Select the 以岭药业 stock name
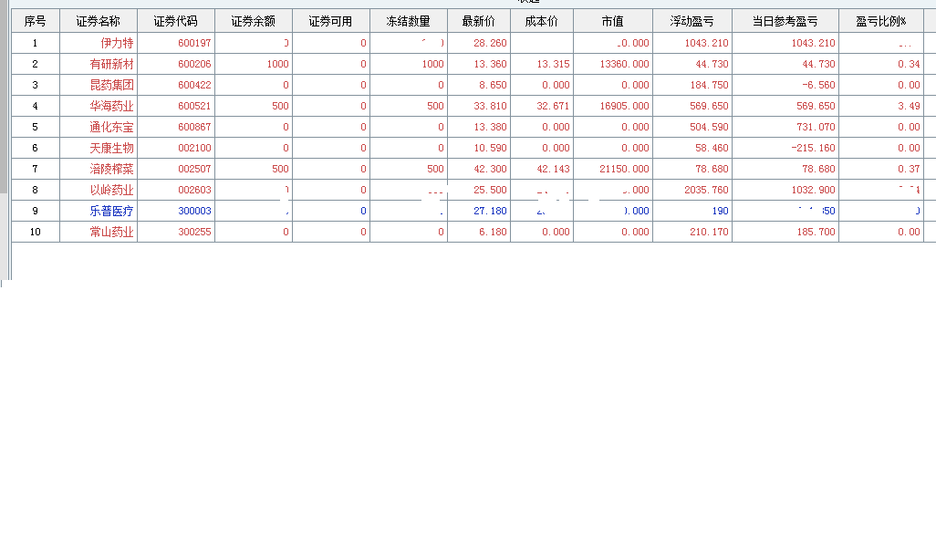The image size is (936, 560). tap(111, 190)
